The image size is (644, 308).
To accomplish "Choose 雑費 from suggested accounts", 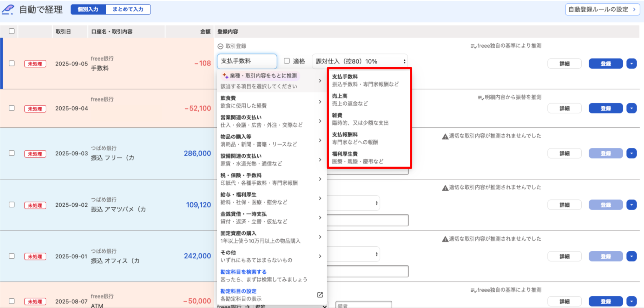I will click(369, 119).
